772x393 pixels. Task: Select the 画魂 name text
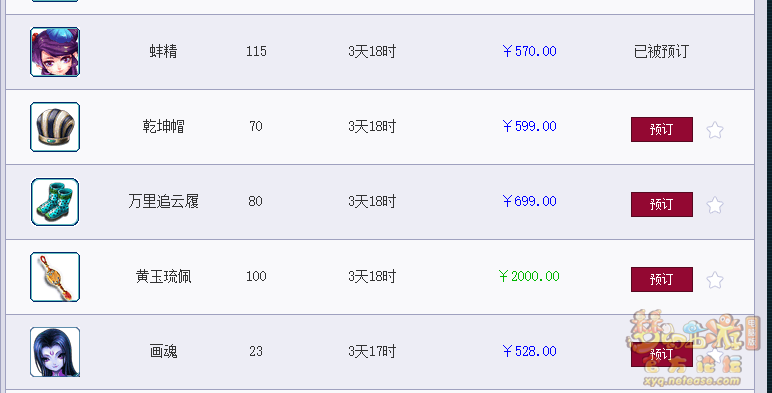(x=163, y=351)
